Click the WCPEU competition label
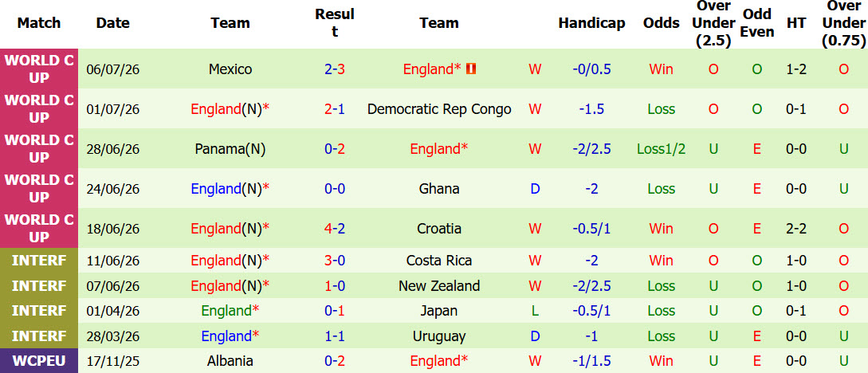 tap(39, 361)
